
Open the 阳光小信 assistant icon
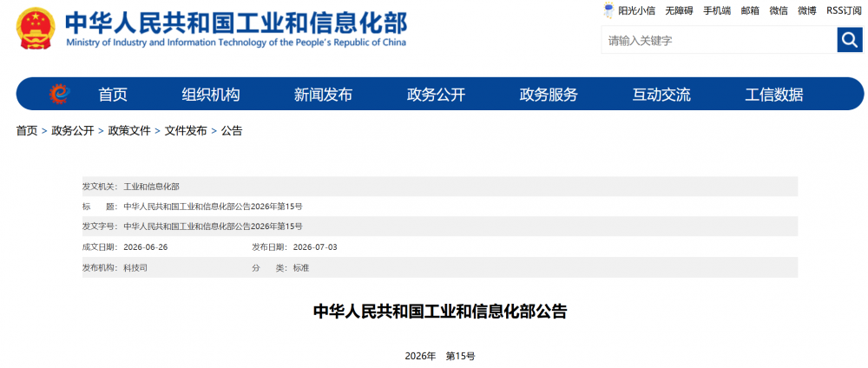(x=609, y=10)
